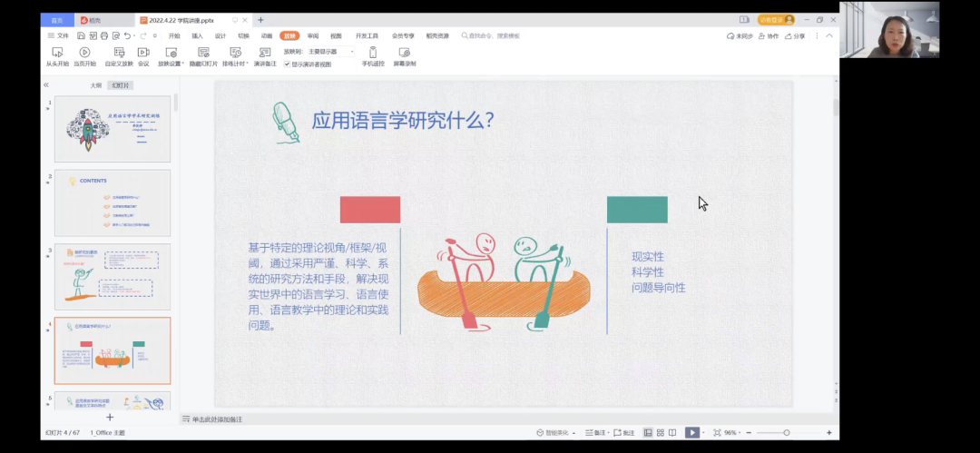Viewport: 980px width, 453px height.
Task: Open the 插入 ribbon tab
Action: click(x=197, y=35)
